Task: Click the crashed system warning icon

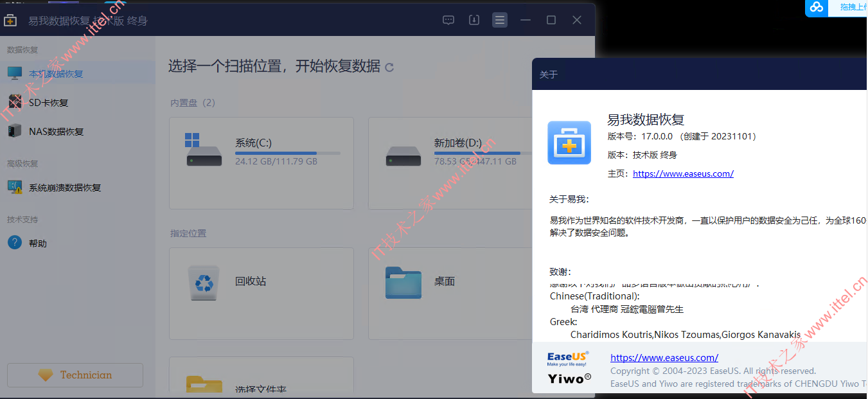Action: click(x=15, y=187)
